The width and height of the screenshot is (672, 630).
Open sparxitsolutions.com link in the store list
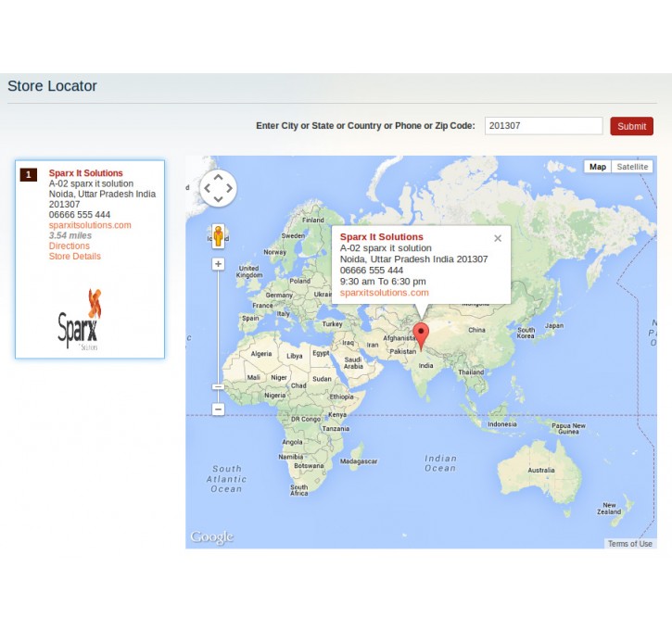(90, 225)
